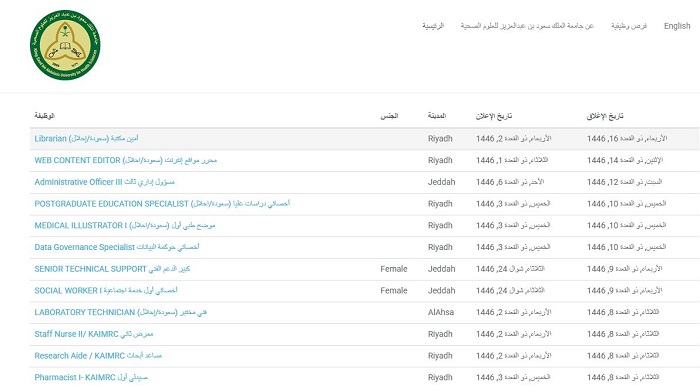Viewport: 700px width, 392px height.
Task: Click the تاريخ الإغلاق closing date header
Action: point(604,116)
